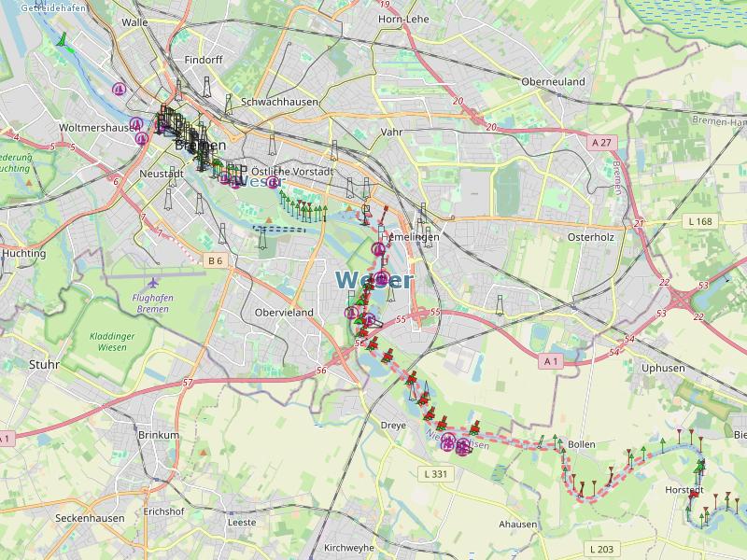
Task: Click the green sailboat marker near Getreidehafen
Action: pyautogui.click(x=63, y=41)
